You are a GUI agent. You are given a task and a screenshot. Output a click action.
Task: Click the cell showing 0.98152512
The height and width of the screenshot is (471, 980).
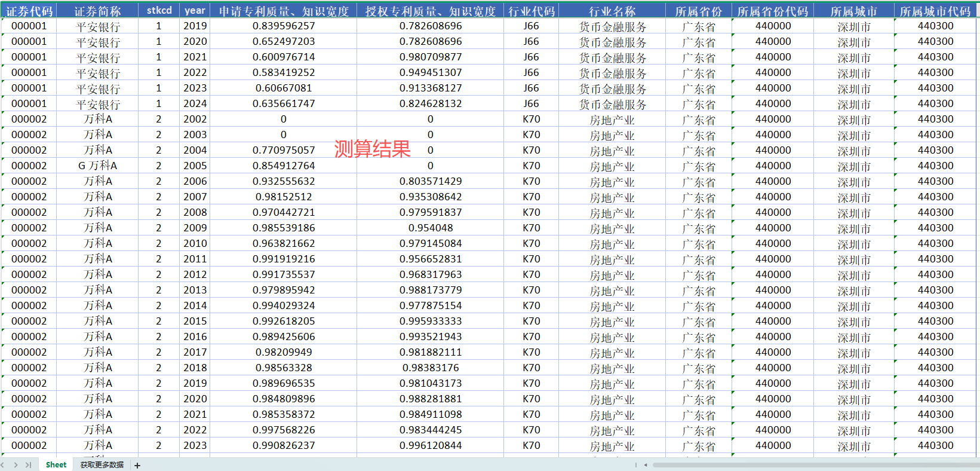point(284,197)
